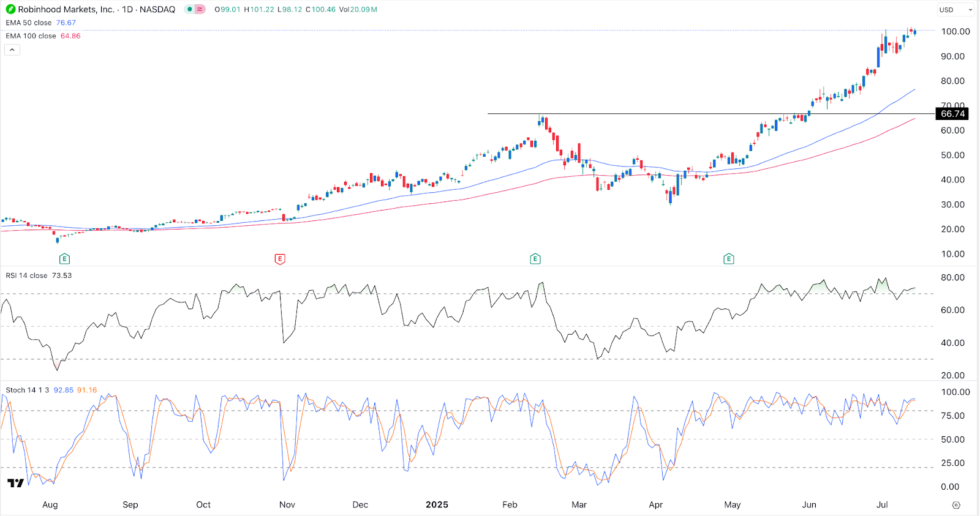Viewport: 980px width, 516px height.
Task: Click the Robinhood green feather logo
Action: [10, 9]
